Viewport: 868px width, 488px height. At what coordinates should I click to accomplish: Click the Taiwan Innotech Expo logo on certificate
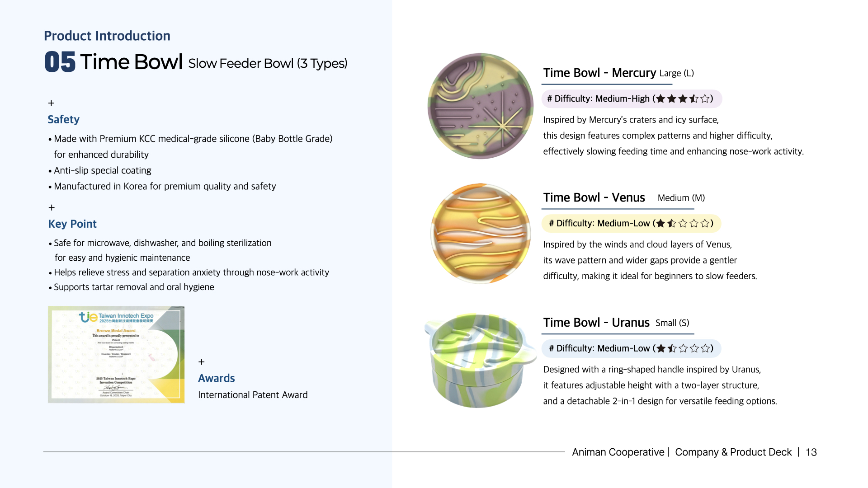pyautogui.click(x=116, y=317)
